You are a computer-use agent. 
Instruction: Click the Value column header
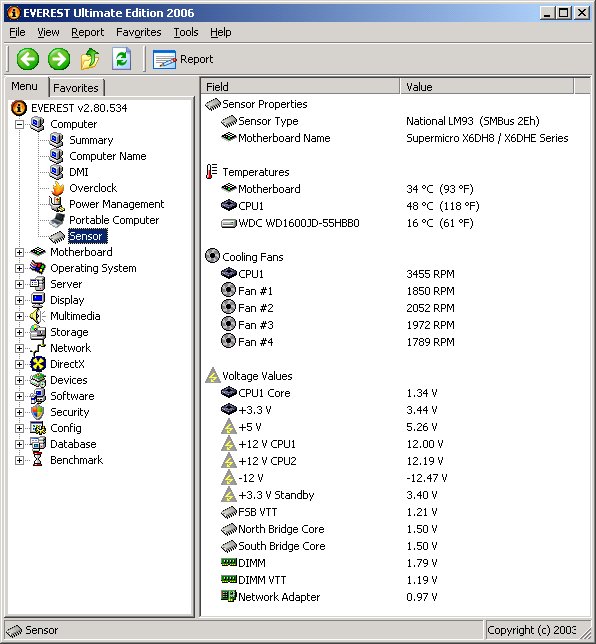(x=487, y=87)
